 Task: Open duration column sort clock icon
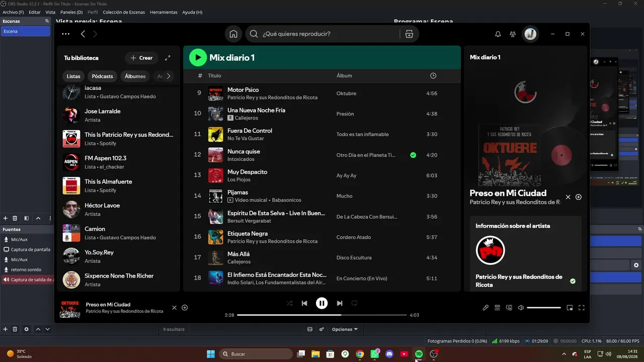point(433,75)
